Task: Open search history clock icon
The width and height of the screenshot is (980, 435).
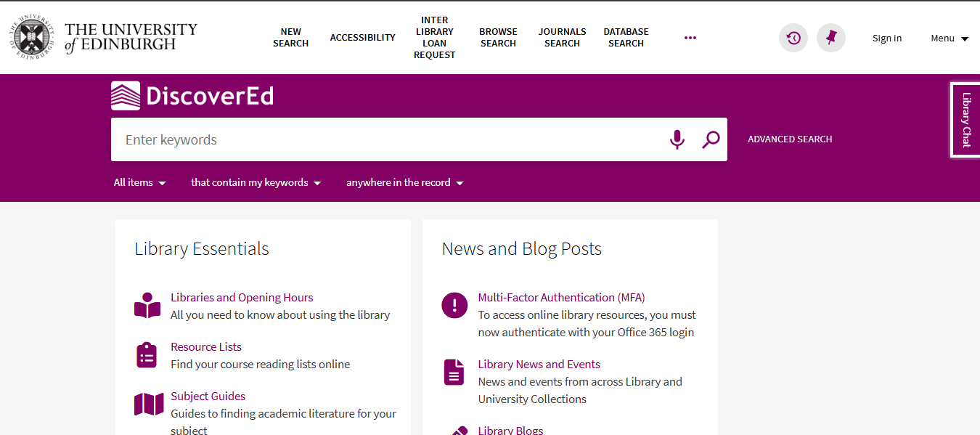Action: 793,38
